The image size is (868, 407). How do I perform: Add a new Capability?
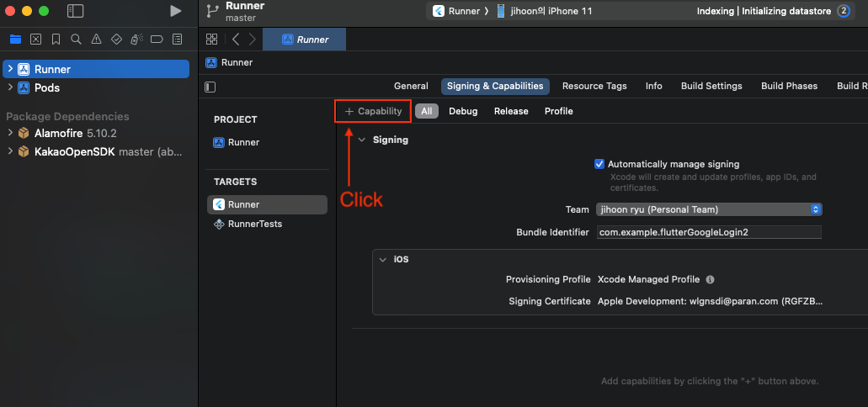373,111
